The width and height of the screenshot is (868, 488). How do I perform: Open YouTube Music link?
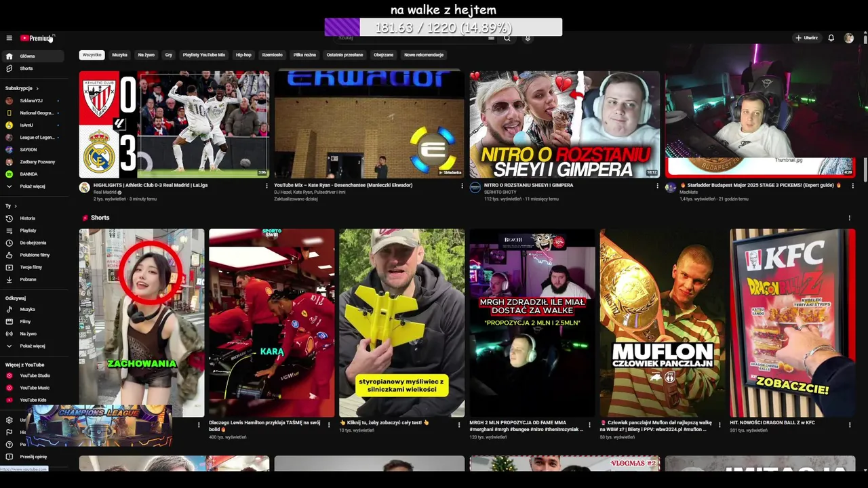[x=34, y=388]
